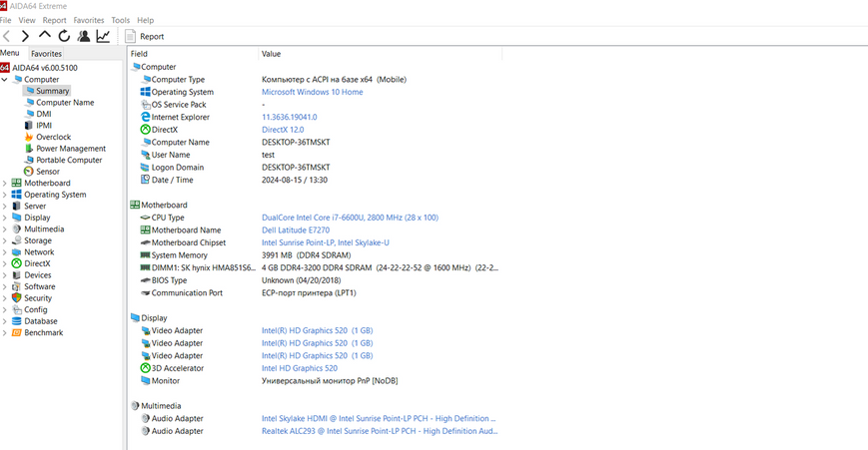
Task: Click the Network icon in the tree
Action: click(x=17, y=252)
